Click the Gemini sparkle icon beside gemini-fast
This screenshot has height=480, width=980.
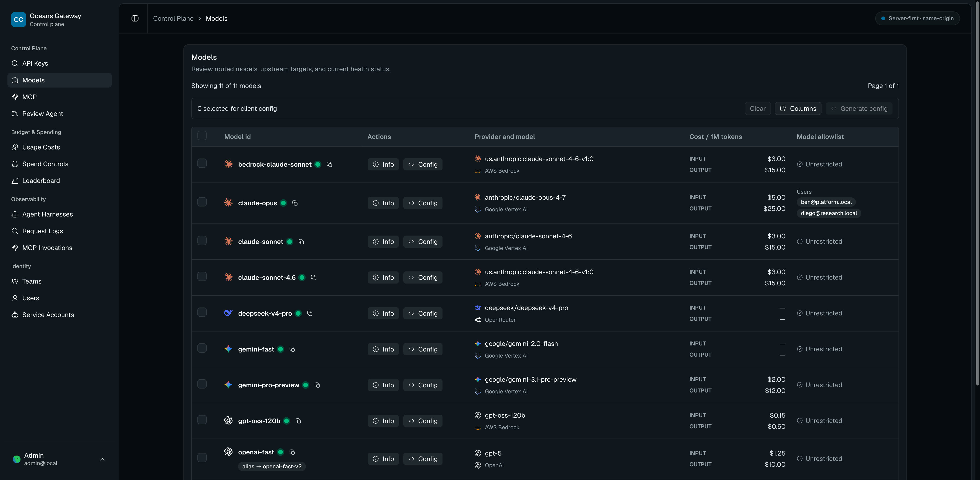tap(228, 349)
